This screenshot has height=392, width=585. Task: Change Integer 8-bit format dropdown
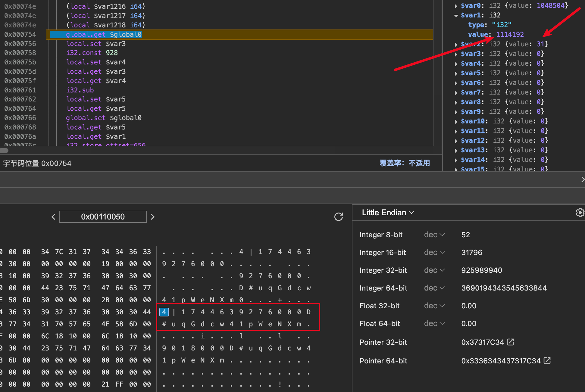[x=434, y=235]
